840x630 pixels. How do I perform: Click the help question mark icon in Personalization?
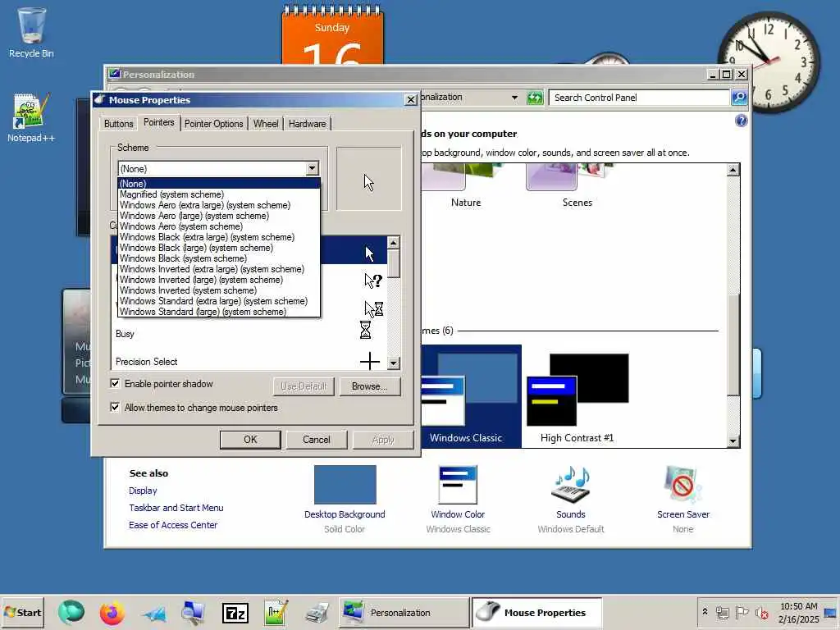741,121
